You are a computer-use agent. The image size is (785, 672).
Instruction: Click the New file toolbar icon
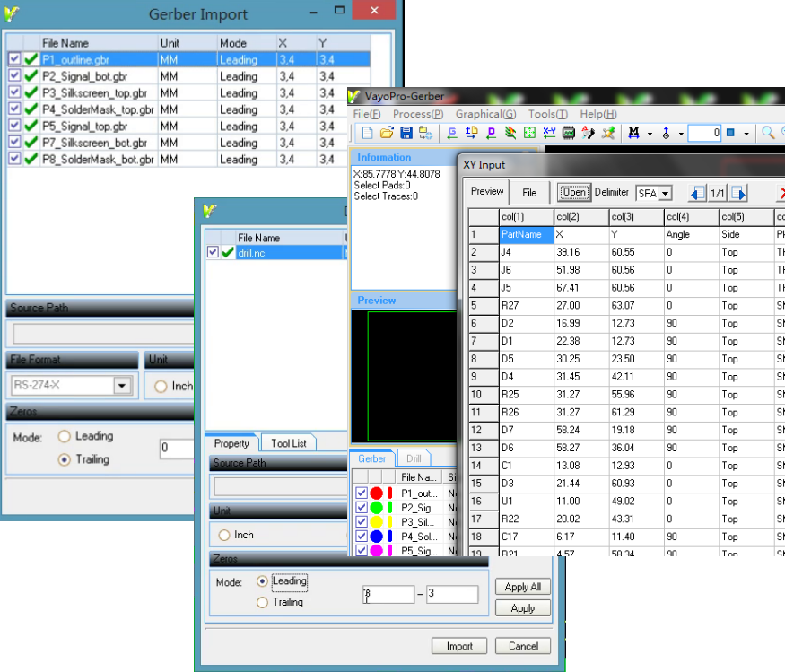(x=368, y=133)
